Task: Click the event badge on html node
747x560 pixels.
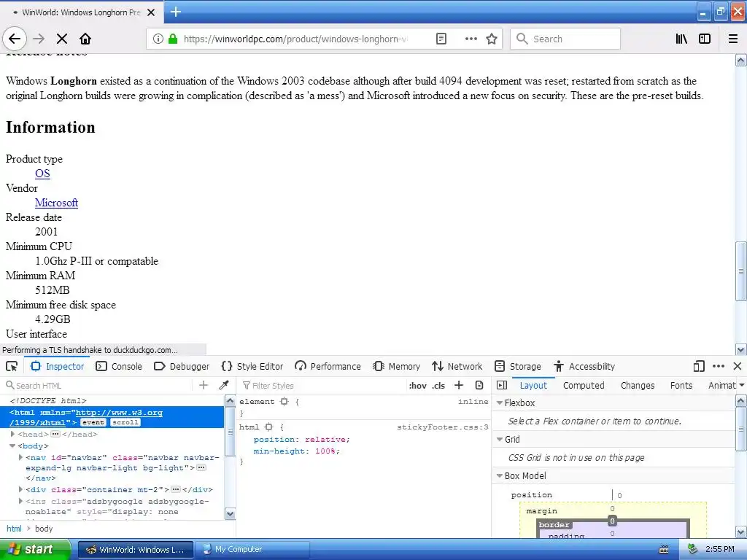Action: [x=93, y=422]
